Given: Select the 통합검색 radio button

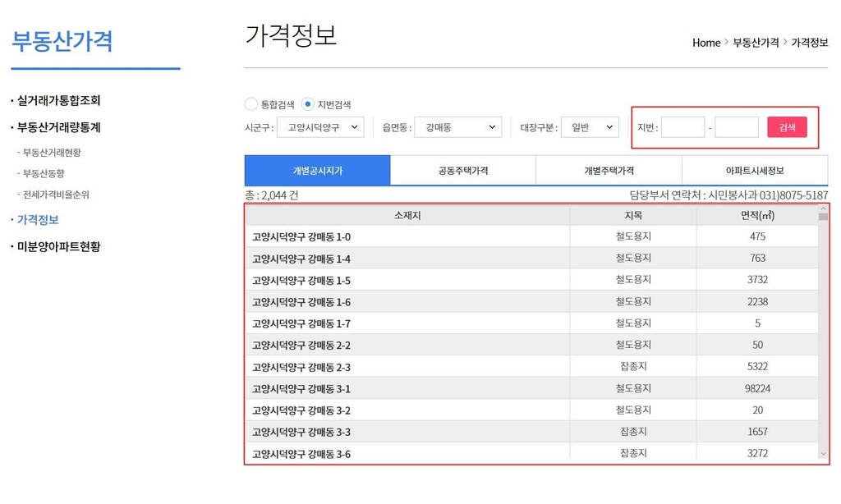Looking at the screenshot, I should point(251,104).
